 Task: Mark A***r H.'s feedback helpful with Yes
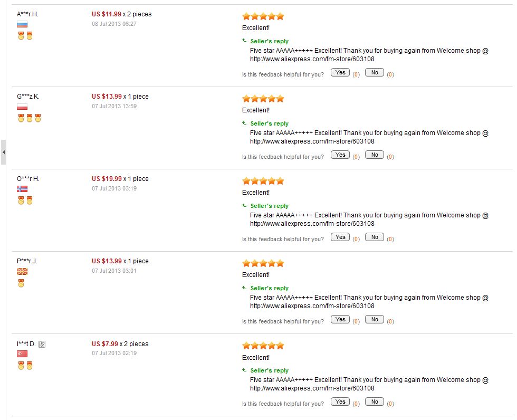point(340,72)
